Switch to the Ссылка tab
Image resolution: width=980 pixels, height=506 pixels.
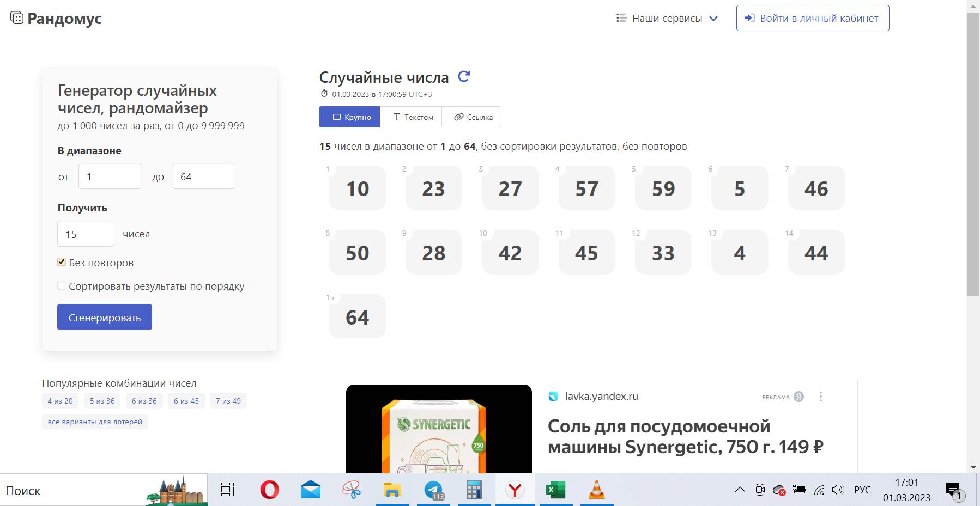click(473, 117)
